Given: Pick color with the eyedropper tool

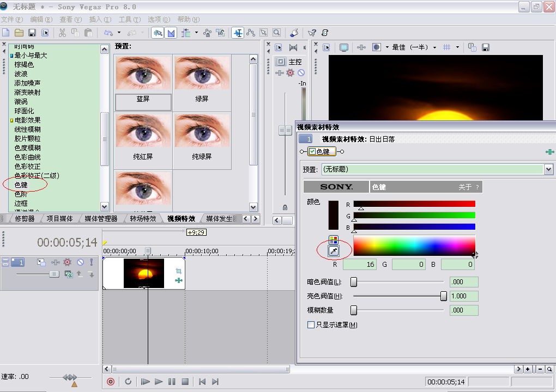Looking at the screenshot, I should point(333,251).
